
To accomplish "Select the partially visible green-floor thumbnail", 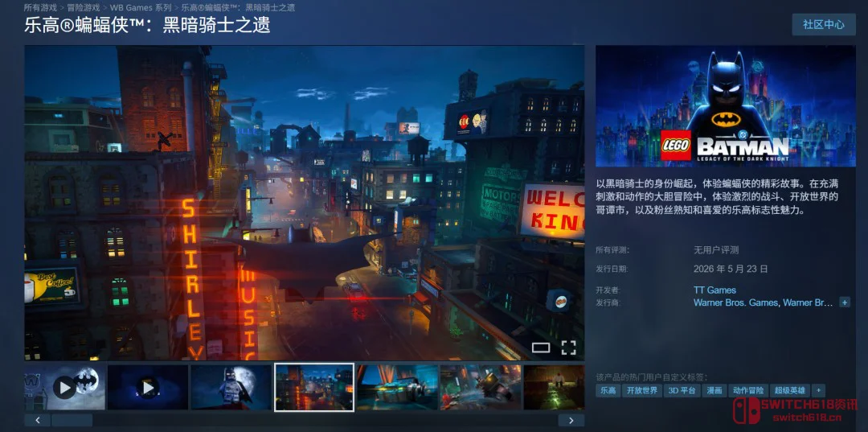I will click(554, 387).
